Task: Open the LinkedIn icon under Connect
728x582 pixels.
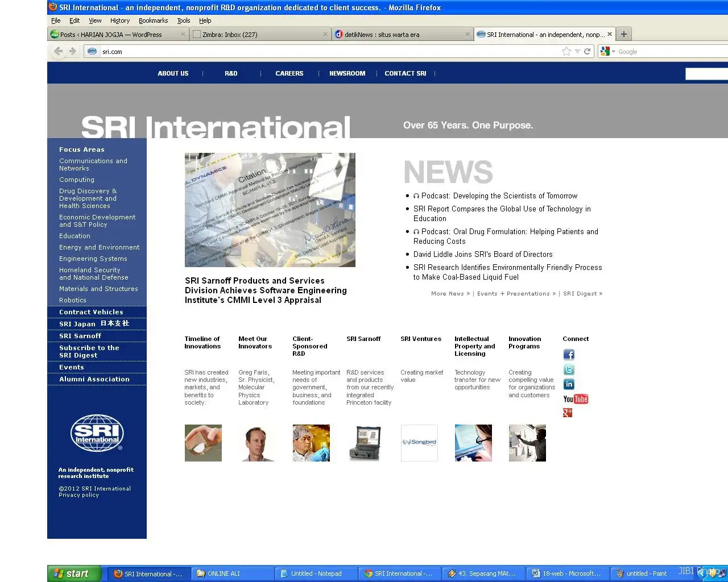Action: click(x=569, y=384)
